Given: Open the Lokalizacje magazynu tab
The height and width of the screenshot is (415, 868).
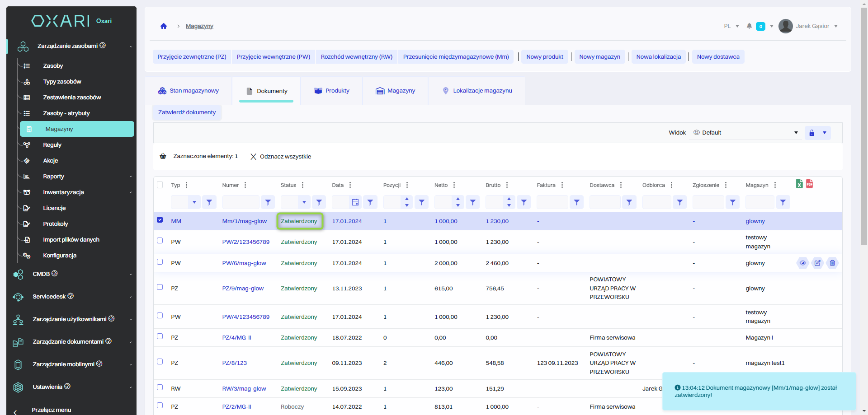Looking at the screenshot, I should [x=477, y=91].
